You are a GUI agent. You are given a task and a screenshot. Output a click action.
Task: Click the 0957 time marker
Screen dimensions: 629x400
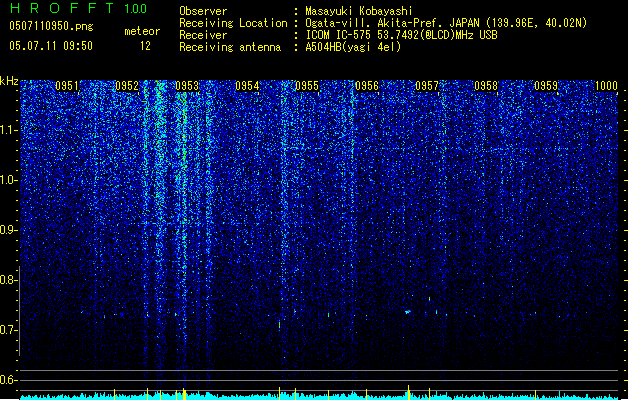(x=427, y=85)
